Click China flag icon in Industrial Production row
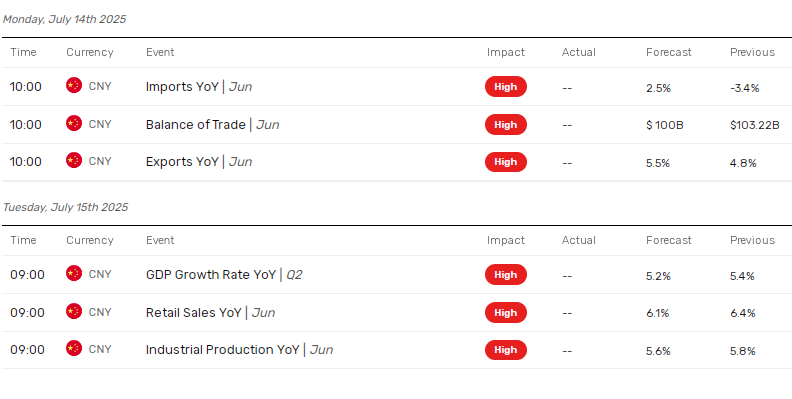The image size is (792, 399). [74, 348]
